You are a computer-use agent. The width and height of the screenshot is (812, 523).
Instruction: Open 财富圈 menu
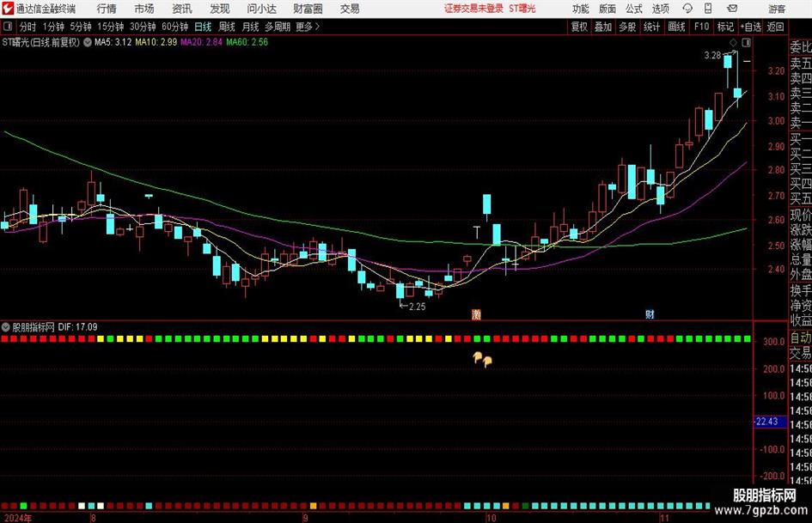[x=308, y=9]
